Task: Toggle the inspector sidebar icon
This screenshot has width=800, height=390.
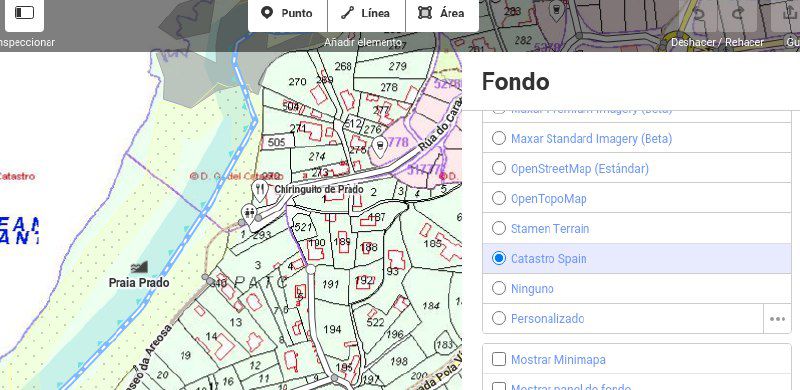Action: tap(24, 13)
